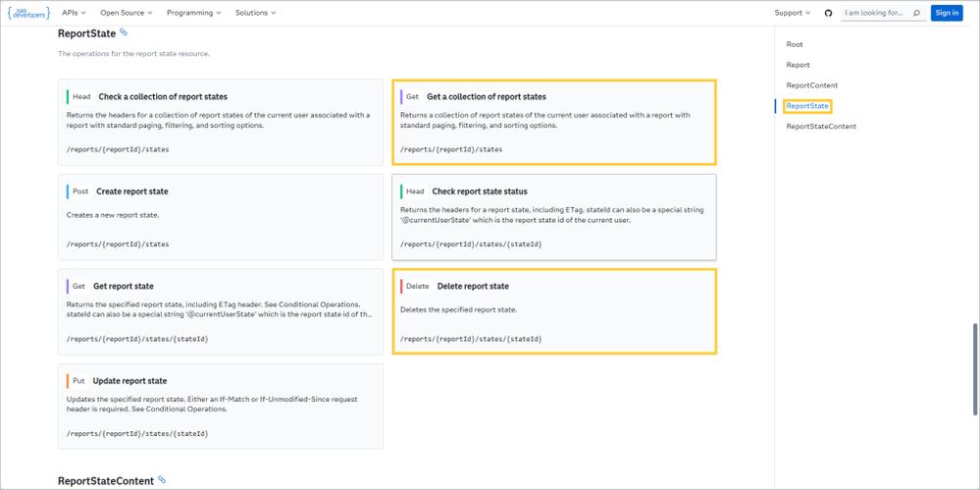Viewport: 980px width, 490px height.
Task: Click the SAS Developers logo
Action: point(28,13)
